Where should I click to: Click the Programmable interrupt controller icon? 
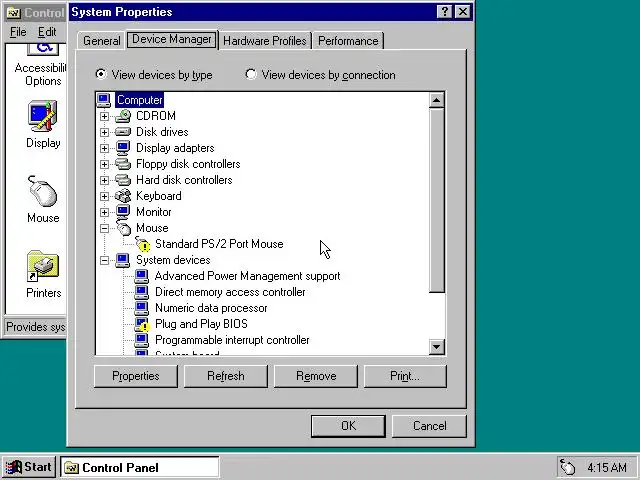point(142,340)
